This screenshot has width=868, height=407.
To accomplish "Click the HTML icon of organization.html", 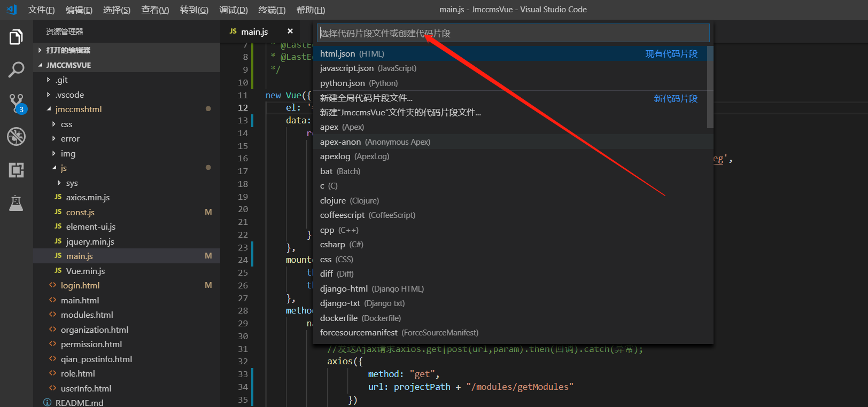I will click(52, 330).
